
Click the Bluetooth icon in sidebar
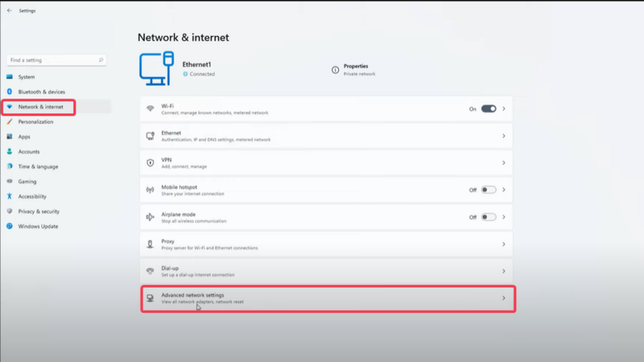pyautogui.click(x=9, y=92)
